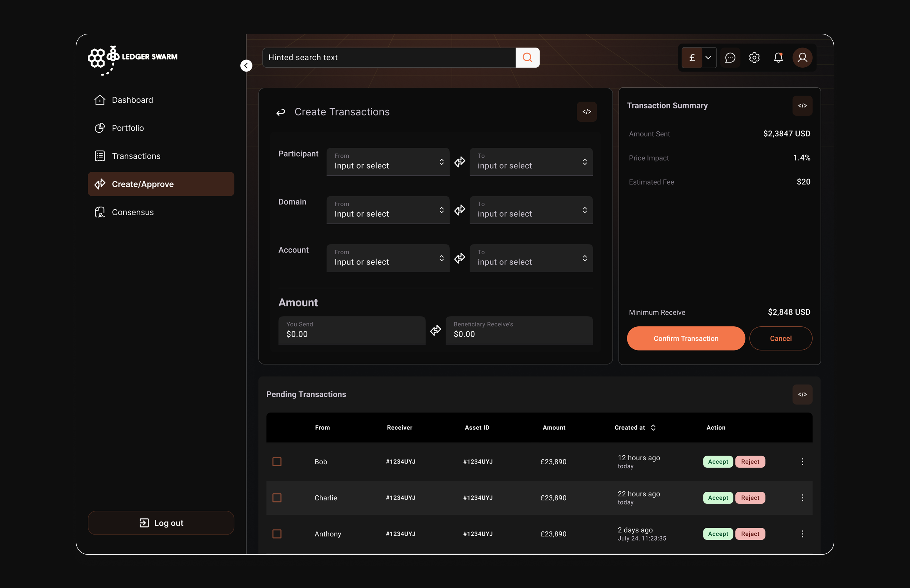Click the user profile avatar

(802, 58)
